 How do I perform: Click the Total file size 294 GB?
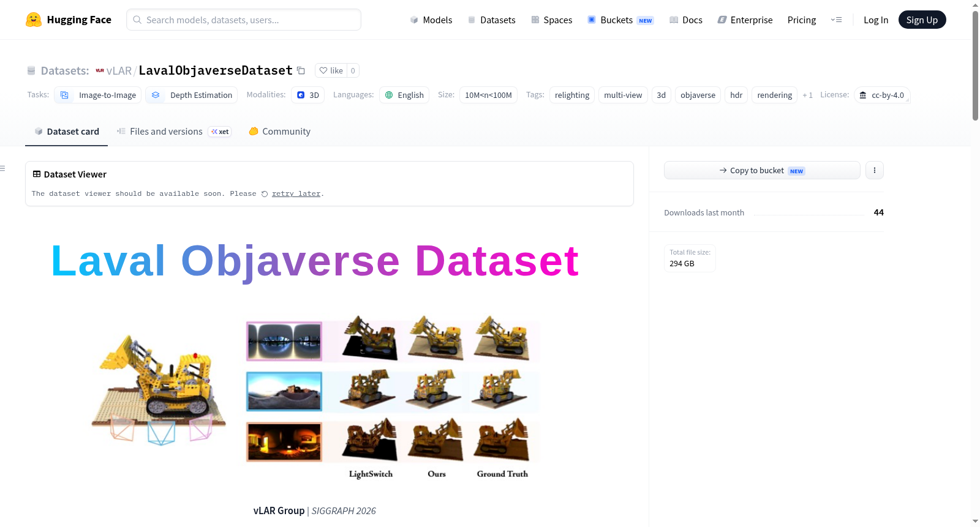tap(690, 258)
